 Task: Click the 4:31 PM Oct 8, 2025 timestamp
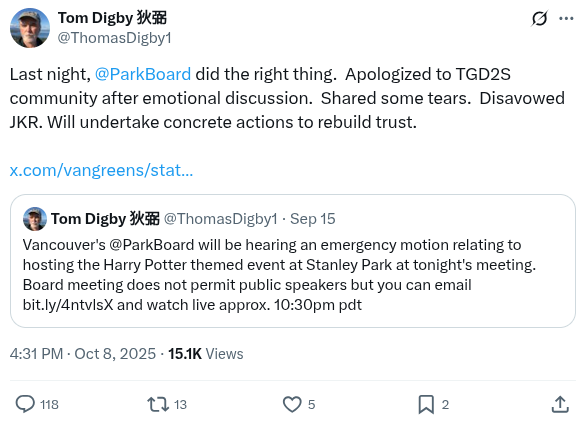click(83, 354)
